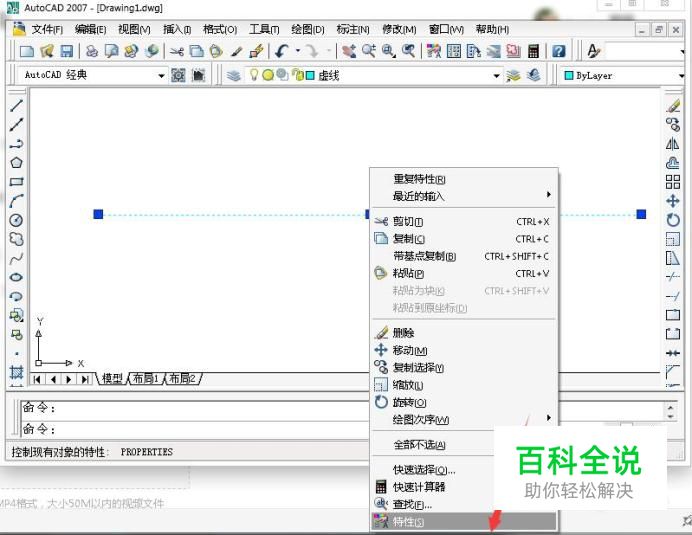692x535 pixels.
Task: Open ByLayer color dropdown
Action: [x=682, y=76]
